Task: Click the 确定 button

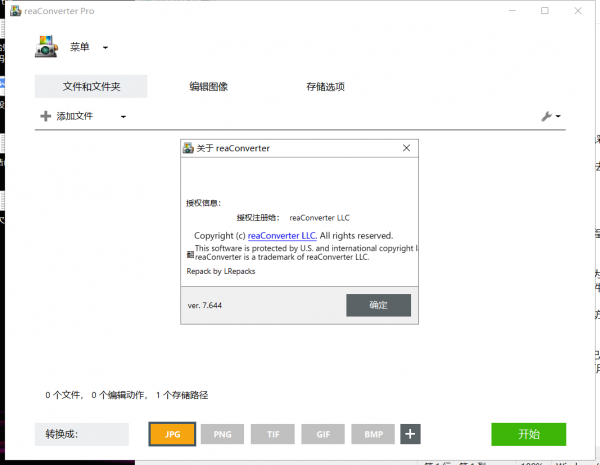Action: click(378, 305)
